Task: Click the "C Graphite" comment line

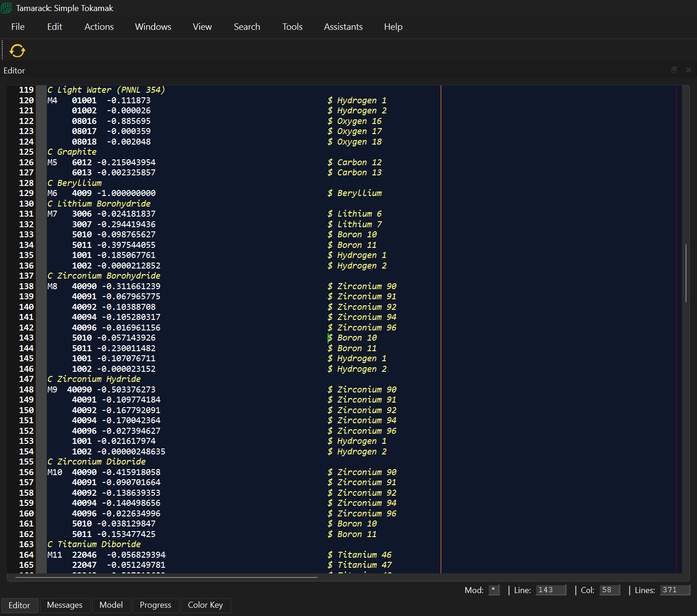Action: (72, 152)
